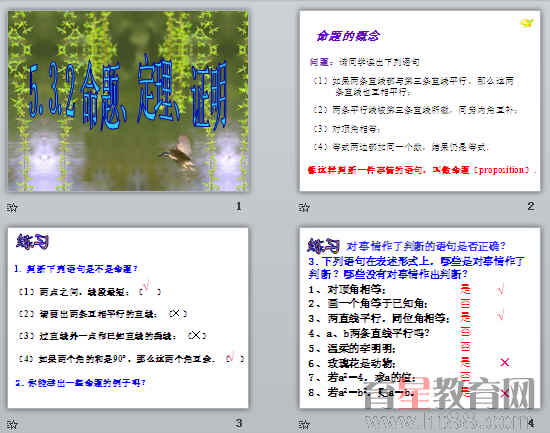Click animation star icon under slide 2
This screenshot has height=433, width=550.
point(304,207)
